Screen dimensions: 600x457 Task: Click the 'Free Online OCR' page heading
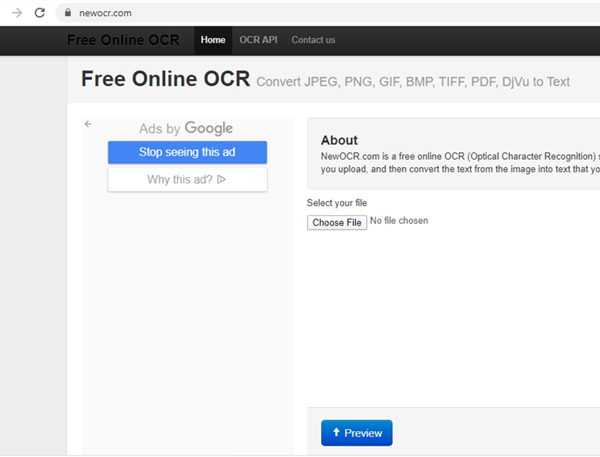pyautogui.click(x=166, y=79)
